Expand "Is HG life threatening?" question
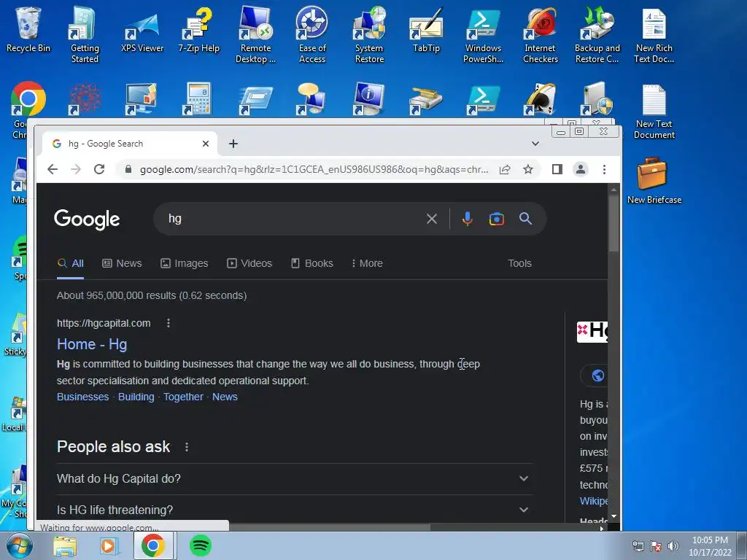The image size is (747, 560). [295, 510]
